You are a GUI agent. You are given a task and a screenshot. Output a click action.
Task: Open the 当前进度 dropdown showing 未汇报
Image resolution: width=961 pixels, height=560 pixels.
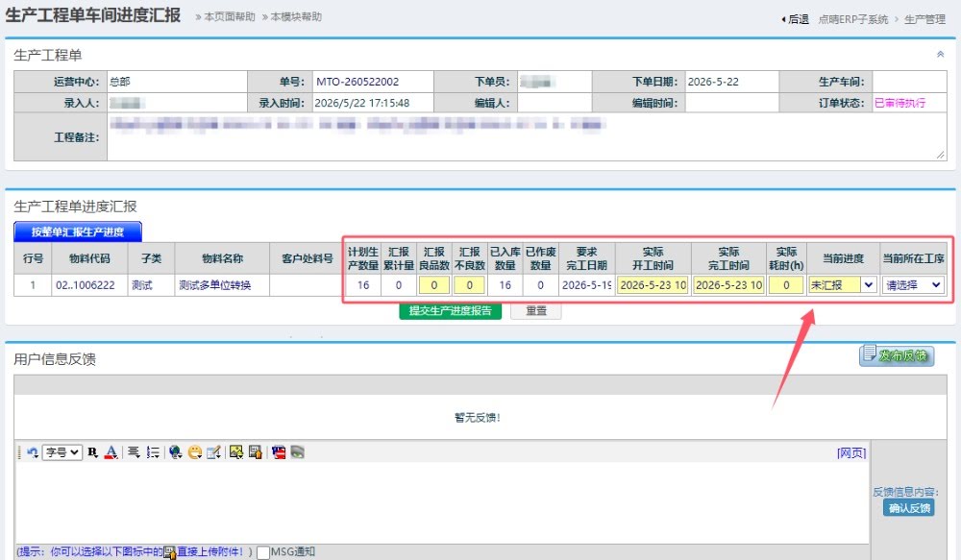pos(843,285)
